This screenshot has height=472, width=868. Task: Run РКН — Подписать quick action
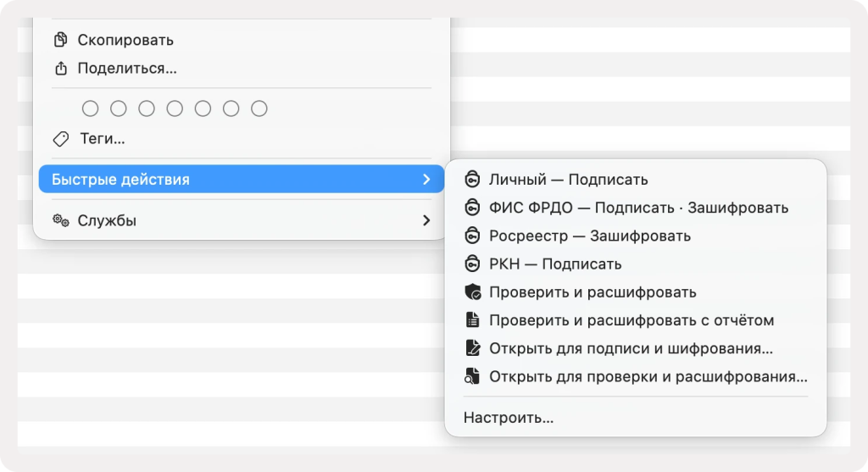pos(636,264)
